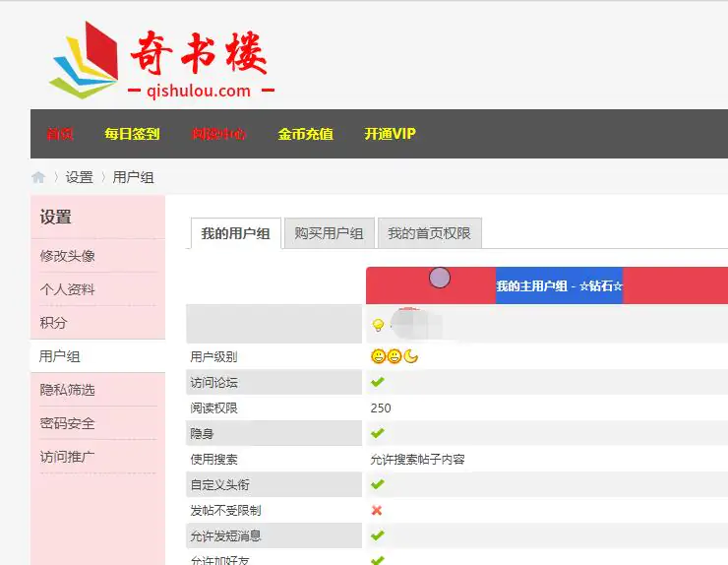This screenshot has width=728, height=565.
Task: Click the 阅读权限 row label
Action: [x=214, y=408]
